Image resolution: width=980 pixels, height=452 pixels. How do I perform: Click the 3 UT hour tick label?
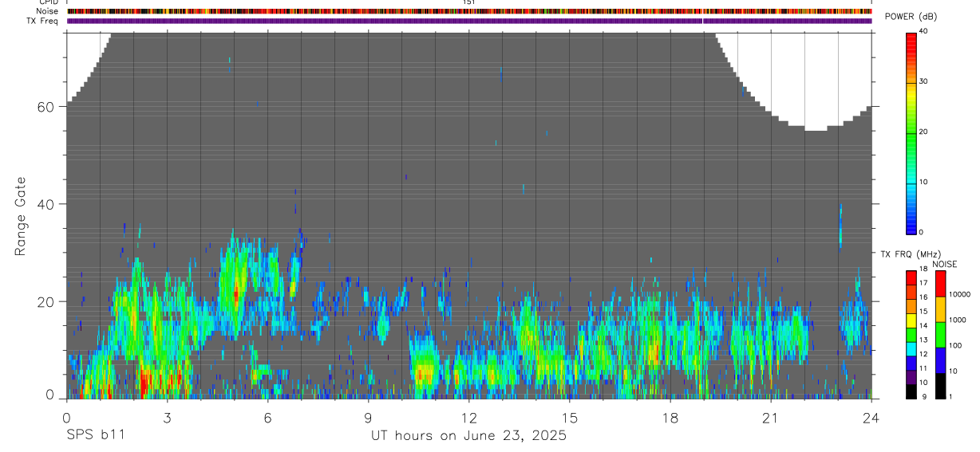click(x=167, y=418)
